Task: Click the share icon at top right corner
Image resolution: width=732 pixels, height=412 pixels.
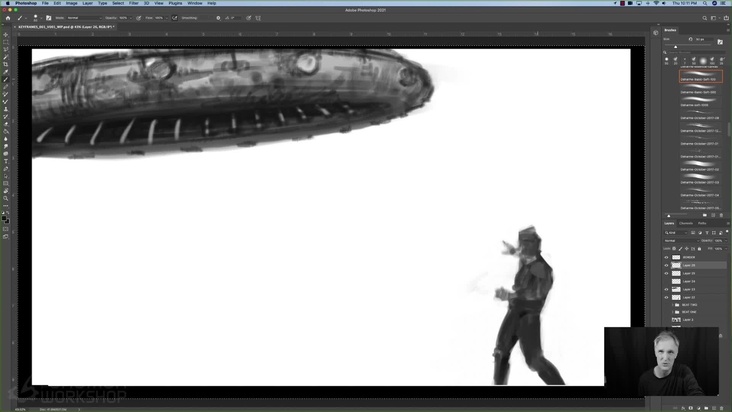Action: coord(726,18)
